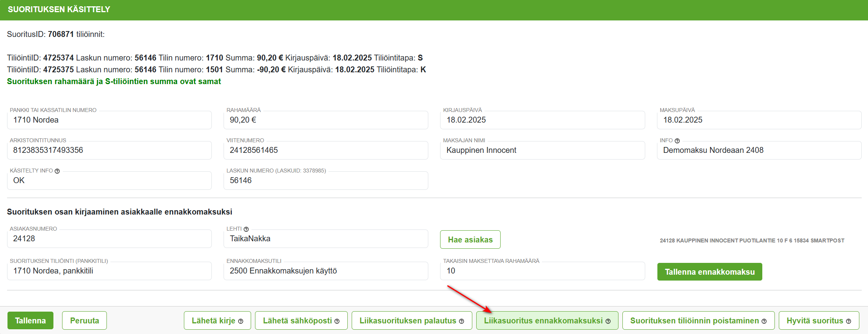Click help icon on Lähetä kirje button
Viewport: 868px width, 334px height.
[x=240, y=321]
